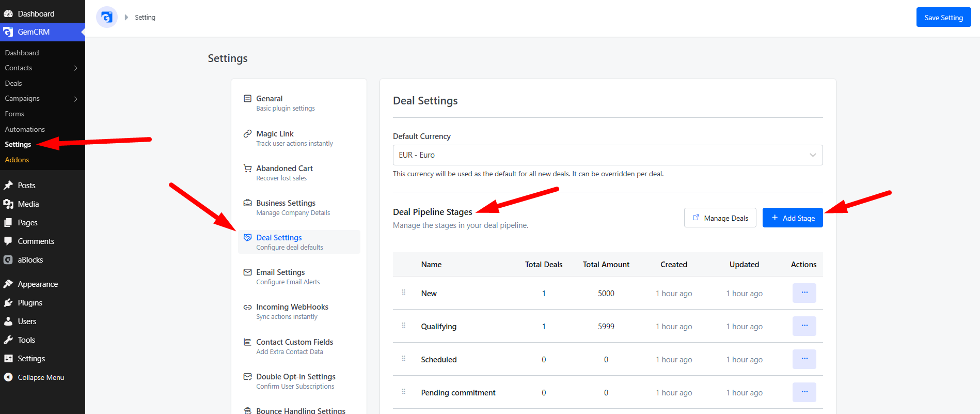The image size is (980, 414).
Task: Click the Email Settings envelope icon
Action: coord(247,272)
